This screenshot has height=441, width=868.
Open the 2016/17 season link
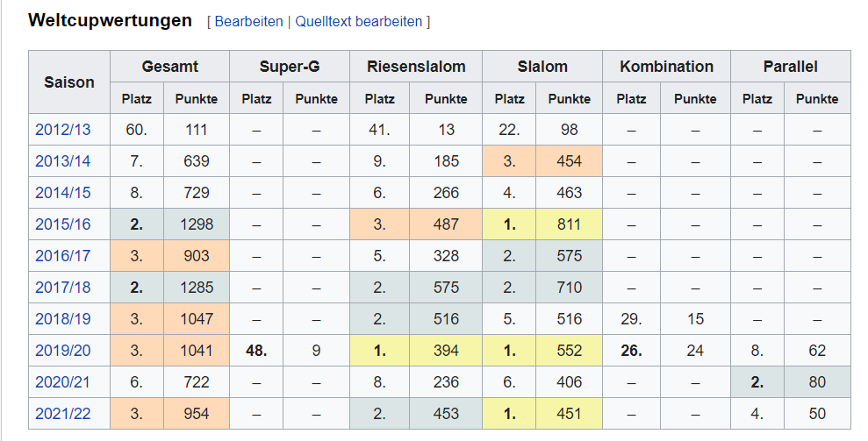(x=62, y=256)
